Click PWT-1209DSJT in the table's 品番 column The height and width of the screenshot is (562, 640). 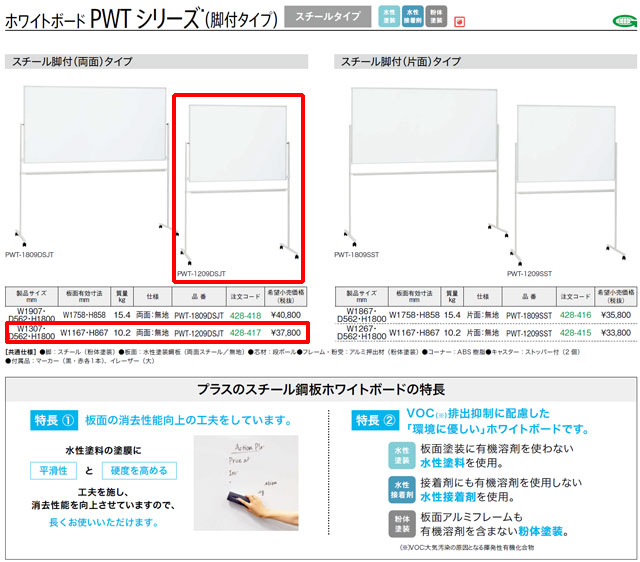click(199, 333)
